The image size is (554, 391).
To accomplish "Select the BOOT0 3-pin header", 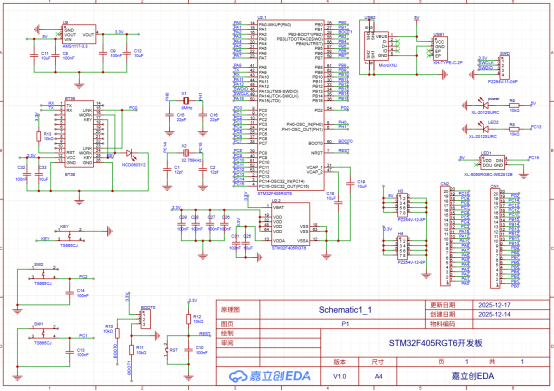I will [146, 319].
